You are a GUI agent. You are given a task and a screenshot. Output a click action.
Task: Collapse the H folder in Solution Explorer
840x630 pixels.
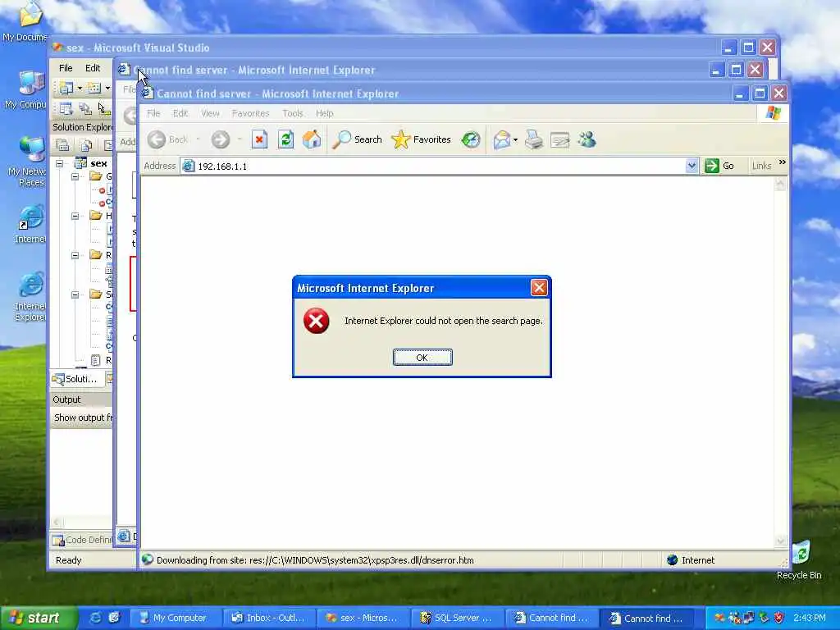click(75, 216)
